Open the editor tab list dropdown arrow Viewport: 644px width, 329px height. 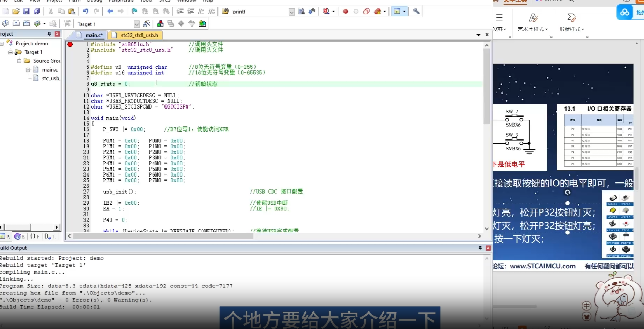(478, 35)
